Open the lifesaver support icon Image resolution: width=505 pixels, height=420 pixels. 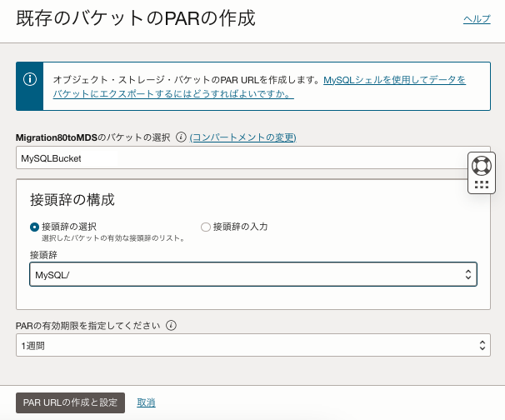coord(481,164)
